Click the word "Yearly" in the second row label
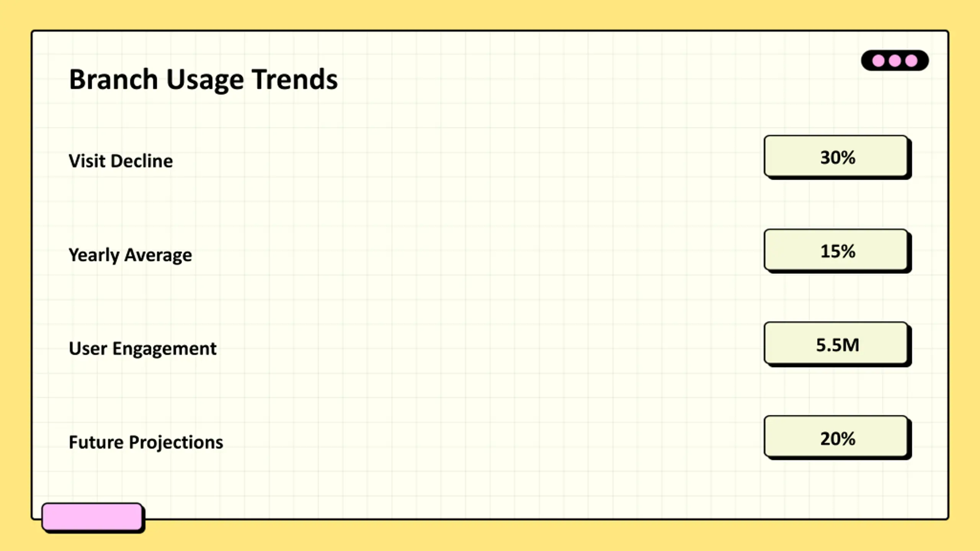The height and width of the screenshot is (551, 980). click(94, 255)
